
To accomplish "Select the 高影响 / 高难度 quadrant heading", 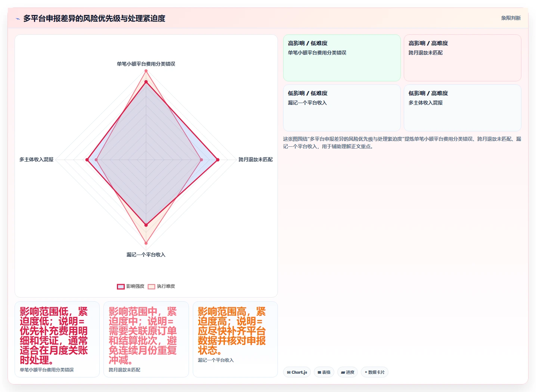I will [428, 43].
